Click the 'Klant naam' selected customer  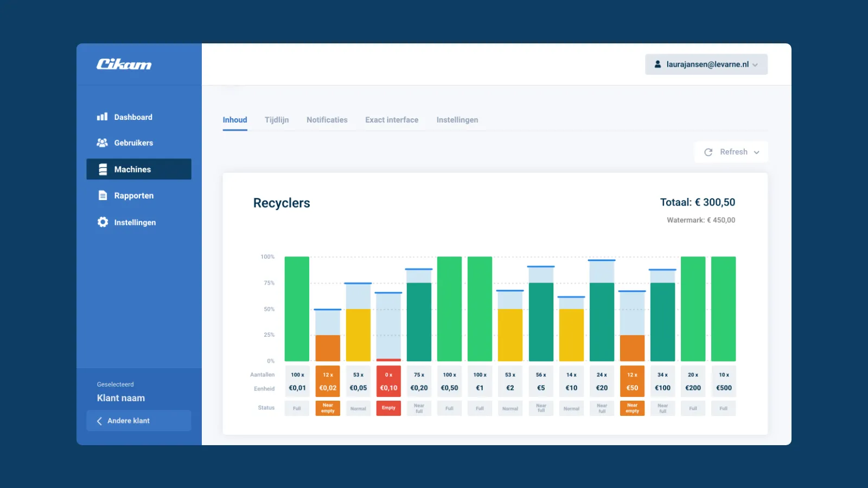[x=121, y=398]
